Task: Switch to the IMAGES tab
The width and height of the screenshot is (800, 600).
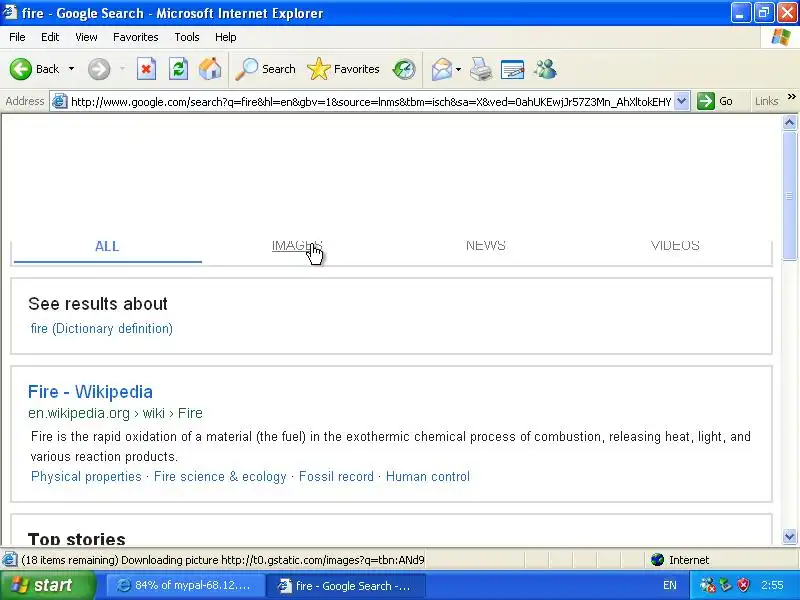Action: (x=297, y=245)
